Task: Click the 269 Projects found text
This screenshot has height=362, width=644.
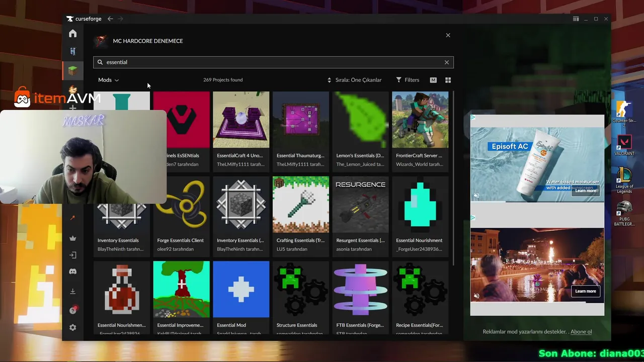Action: coord(223,80)
